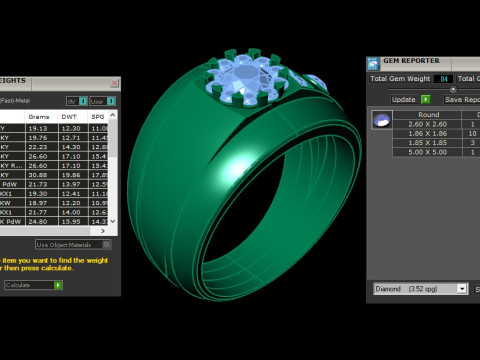The height and width of the screenshot is (360, 480).
Task: Click the round gem thumbnail in Gem Reporter
Action: 382,120
